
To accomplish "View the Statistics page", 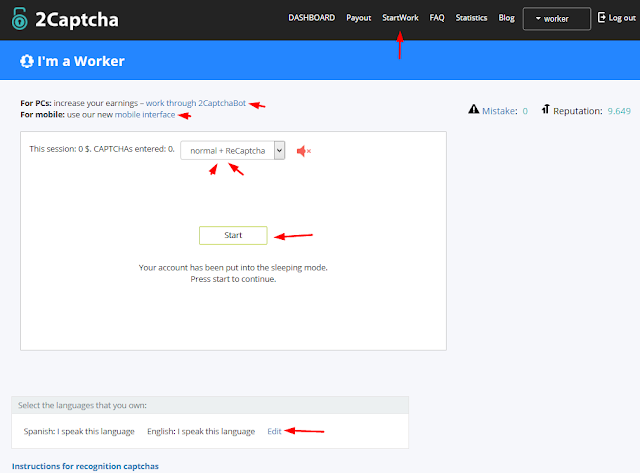I will (x=471, y=18).
